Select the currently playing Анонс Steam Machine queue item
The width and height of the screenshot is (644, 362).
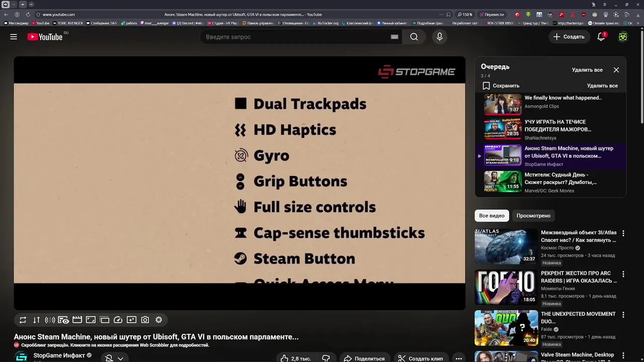coord(550,156)
